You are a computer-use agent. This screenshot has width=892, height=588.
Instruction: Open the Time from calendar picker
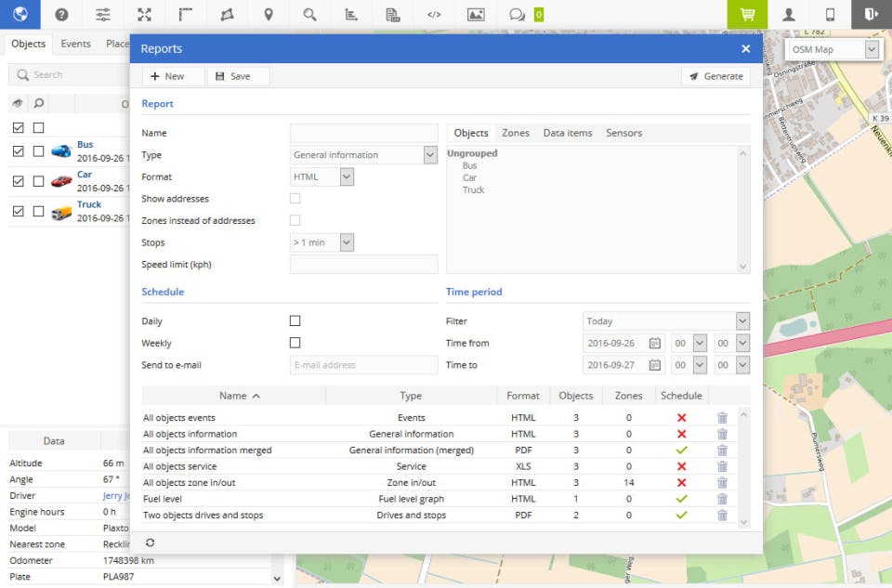pyautogui.click(x=654, y=343)
